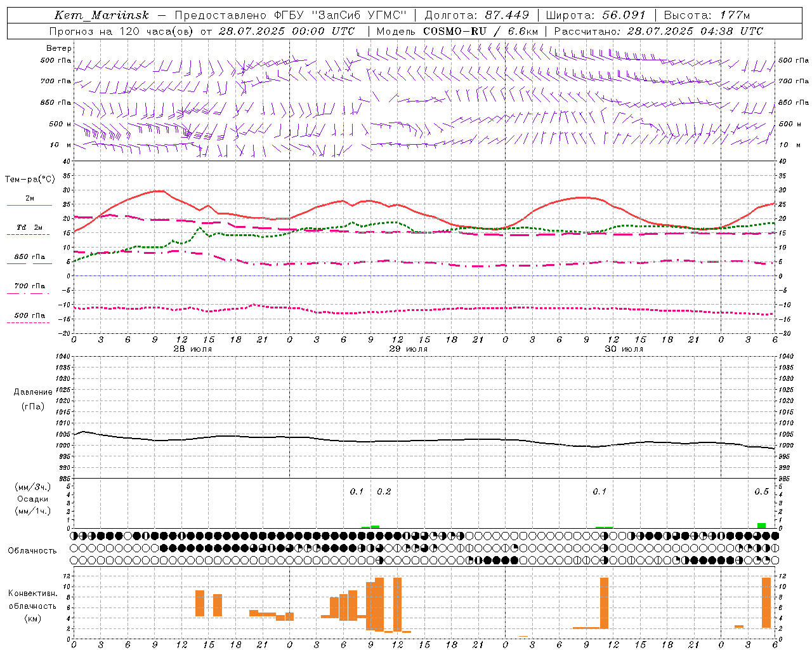Image resolution: width=812 pixels, height=650 pixels.
Task: Click the 850 гПа temperature legend entry
Action: [x=30, y=257]
